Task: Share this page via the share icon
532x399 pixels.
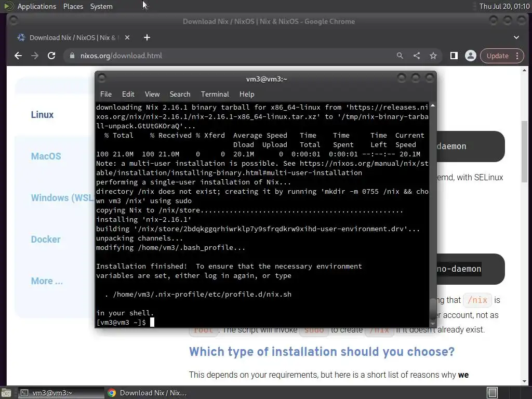Action: [417, 56]
